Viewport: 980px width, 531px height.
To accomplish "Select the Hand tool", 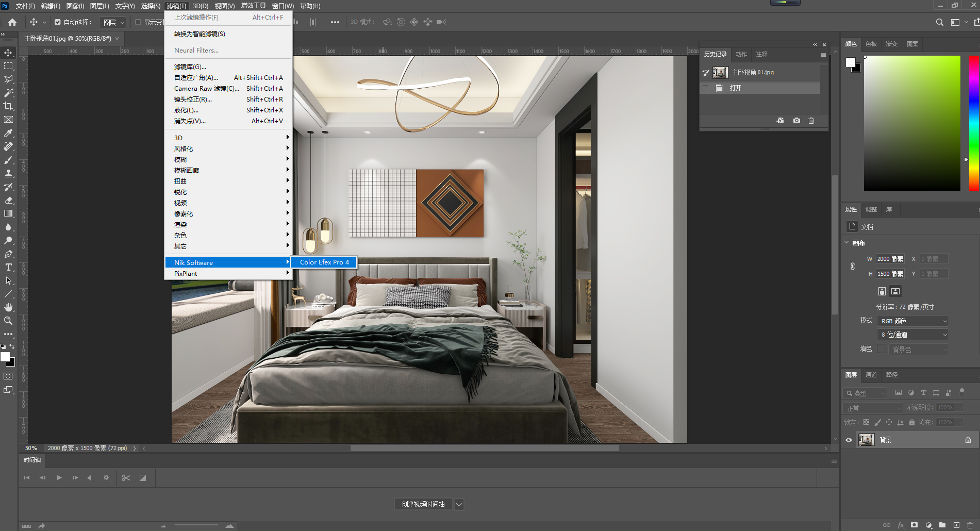I will (8, 307).
